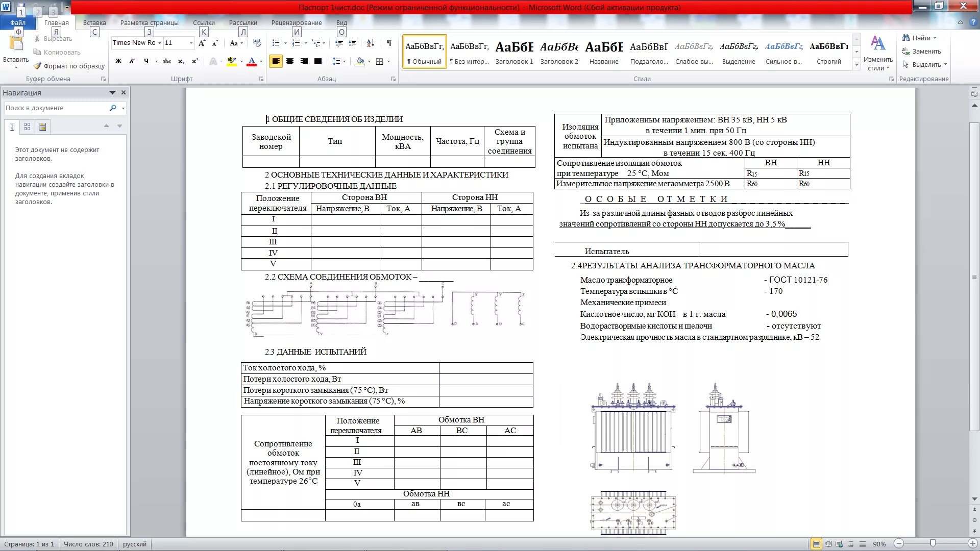Image resolution: width=980 pixels, height=551 pixels.
Task: Clear formatting with the eraser icon
Action: (257, 43)
